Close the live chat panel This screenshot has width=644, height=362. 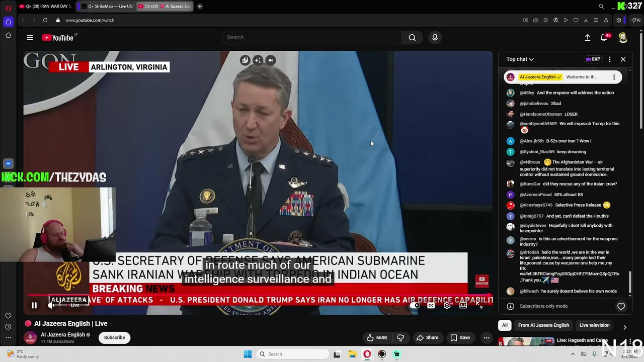623,59
